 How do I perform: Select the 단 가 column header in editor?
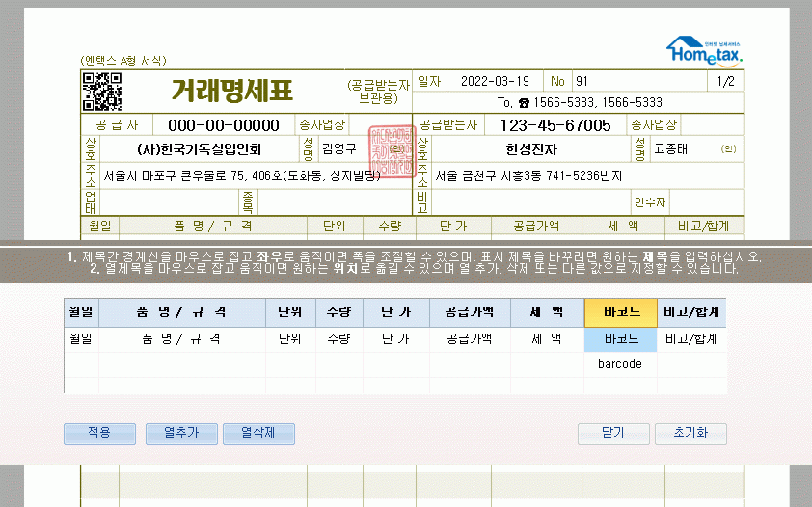point(395,312)
